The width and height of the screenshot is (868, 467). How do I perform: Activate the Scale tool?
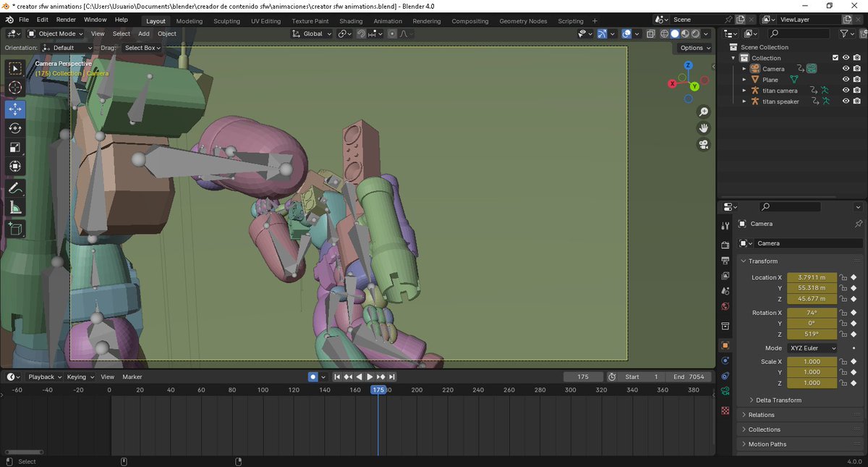click(x=15, y=148)
